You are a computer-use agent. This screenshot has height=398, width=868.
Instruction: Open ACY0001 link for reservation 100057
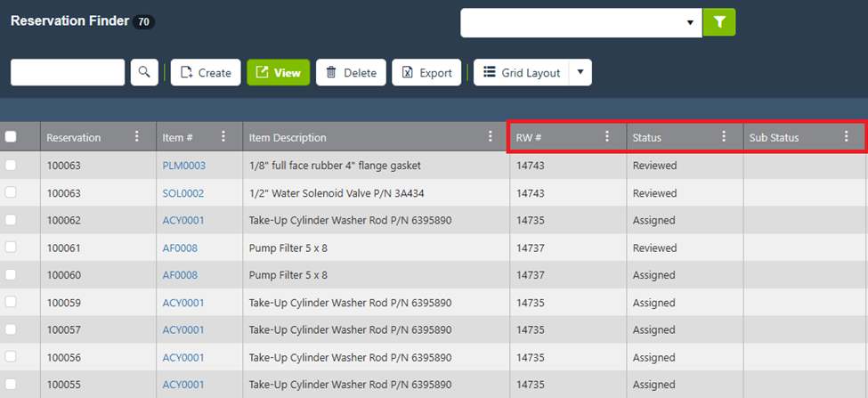183,330
